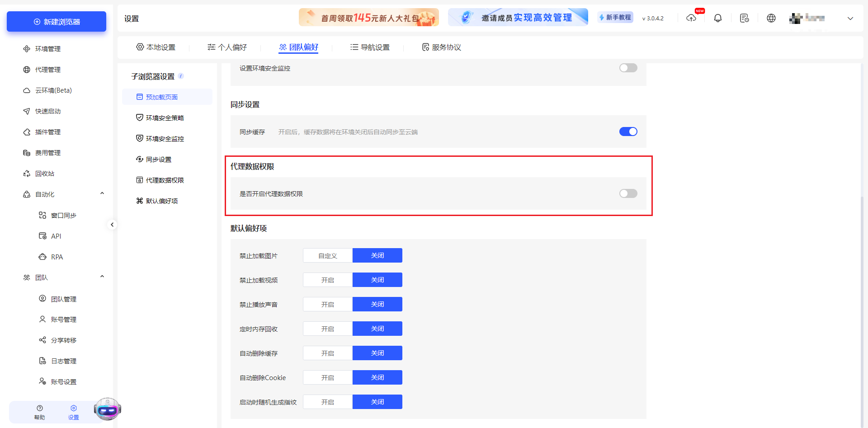Click 自定义 for 禁止加载图片
Screen dimensions: 868x428
327,255
